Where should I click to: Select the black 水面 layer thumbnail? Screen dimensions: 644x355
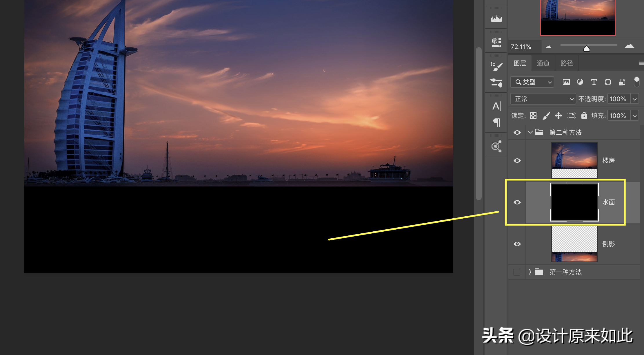tap(574, 202)
